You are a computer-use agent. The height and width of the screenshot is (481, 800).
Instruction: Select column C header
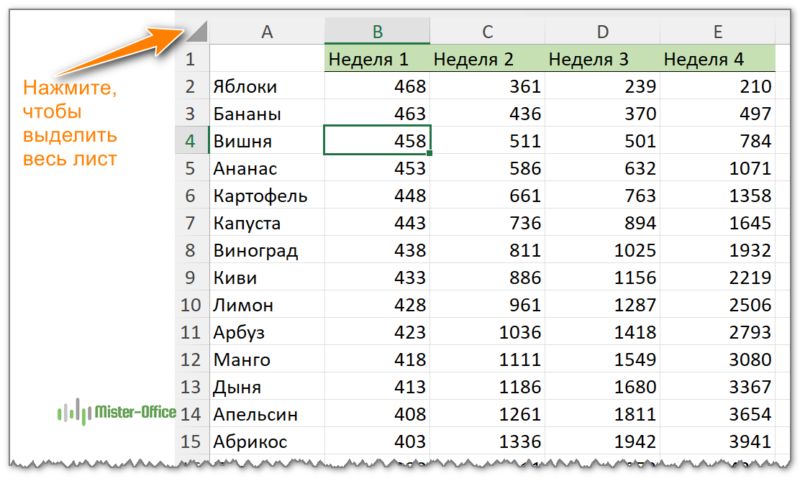click(487, 32)
